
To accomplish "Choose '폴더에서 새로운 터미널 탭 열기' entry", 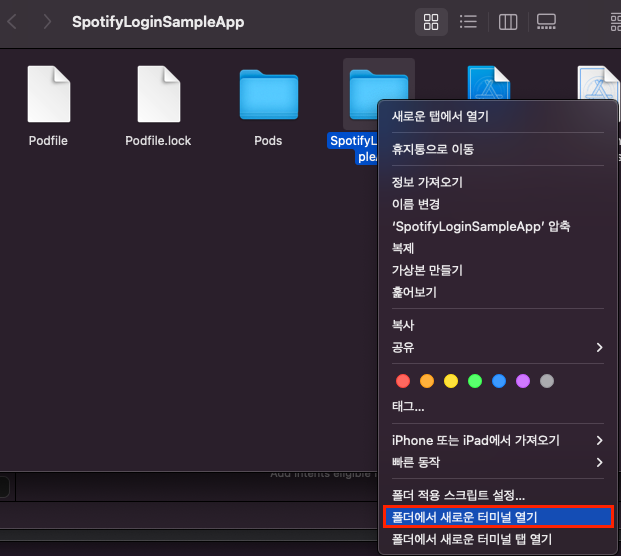I will (498, 539).
